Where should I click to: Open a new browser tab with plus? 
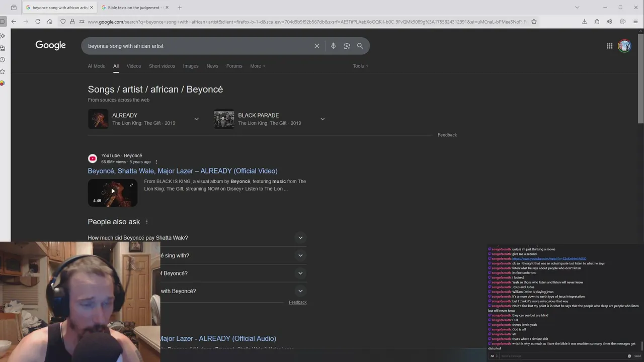point(180,8)
